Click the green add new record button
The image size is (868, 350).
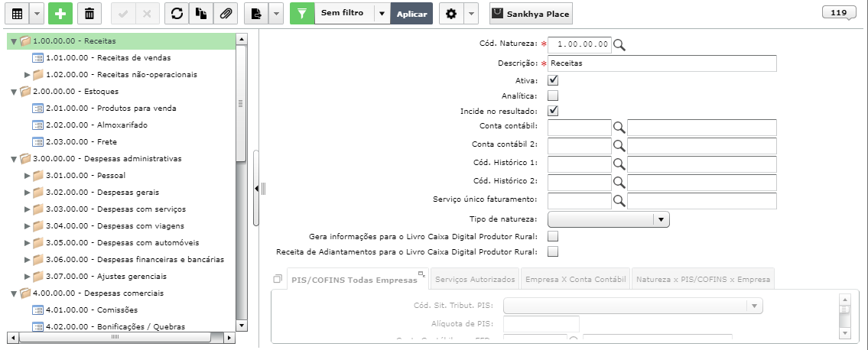pyautogui.click(x=60, y=14)
